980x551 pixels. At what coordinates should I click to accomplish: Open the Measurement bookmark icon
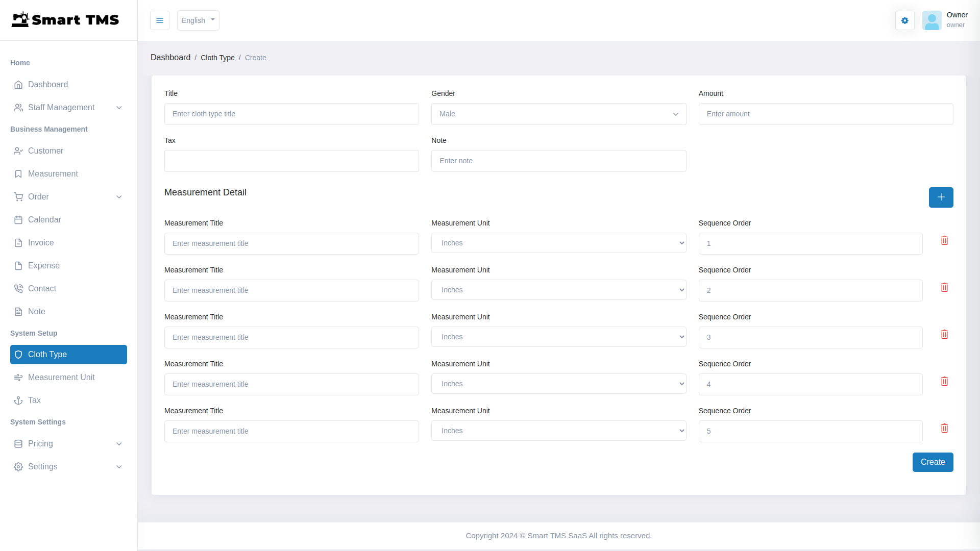click(x=18, y=174)
